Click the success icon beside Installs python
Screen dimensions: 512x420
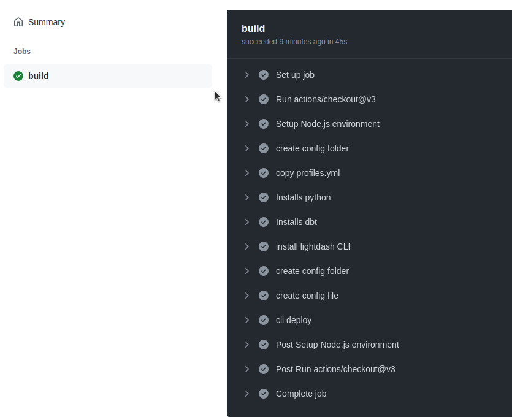(264, 197)
